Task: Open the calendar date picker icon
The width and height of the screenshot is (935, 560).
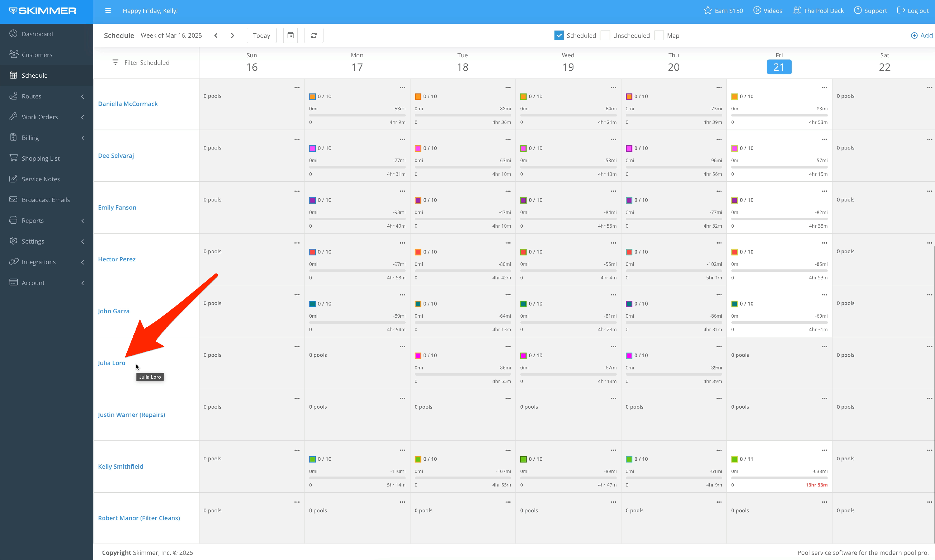Action: 290,36
